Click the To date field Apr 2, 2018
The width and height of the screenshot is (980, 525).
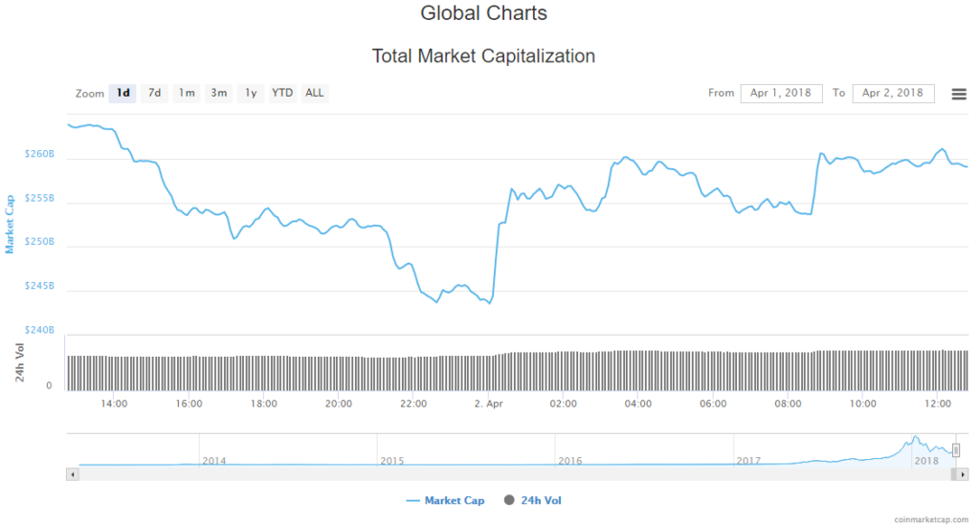[892, 93]
